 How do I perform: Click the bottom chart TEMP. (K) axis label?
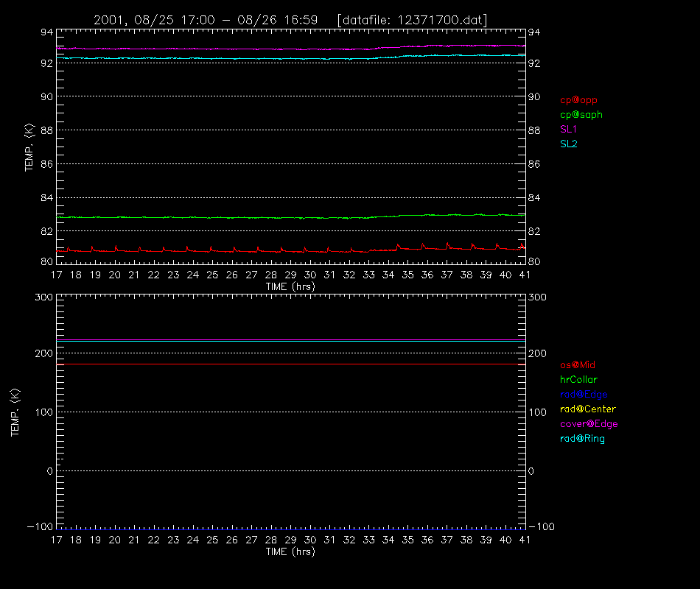(15, 412)
